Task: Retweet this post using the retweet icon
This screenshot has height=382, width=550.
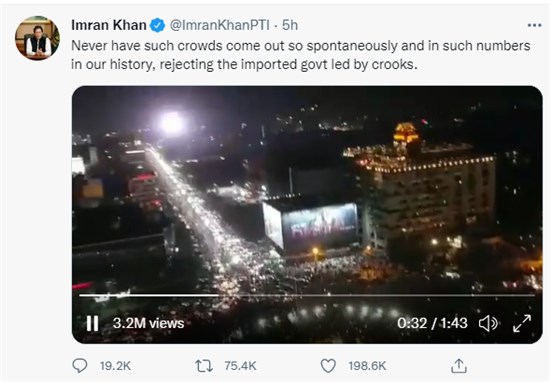Action: click(x=204, y=366)
